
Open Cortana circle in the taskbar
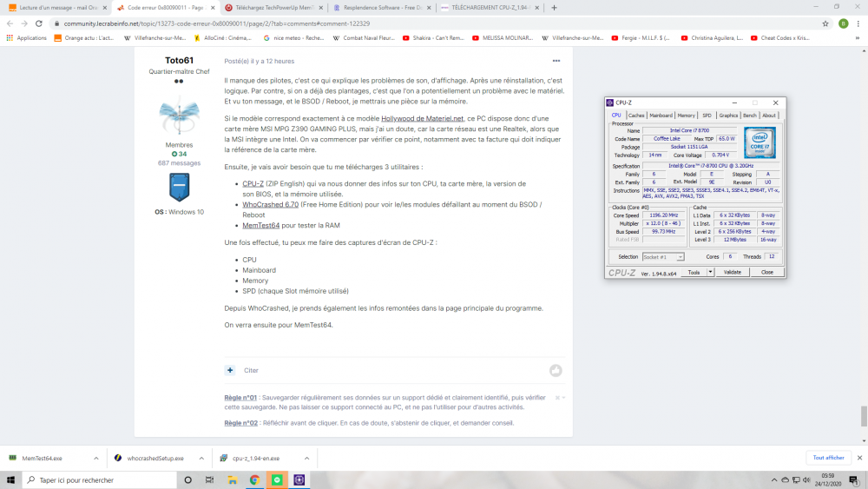187,479
